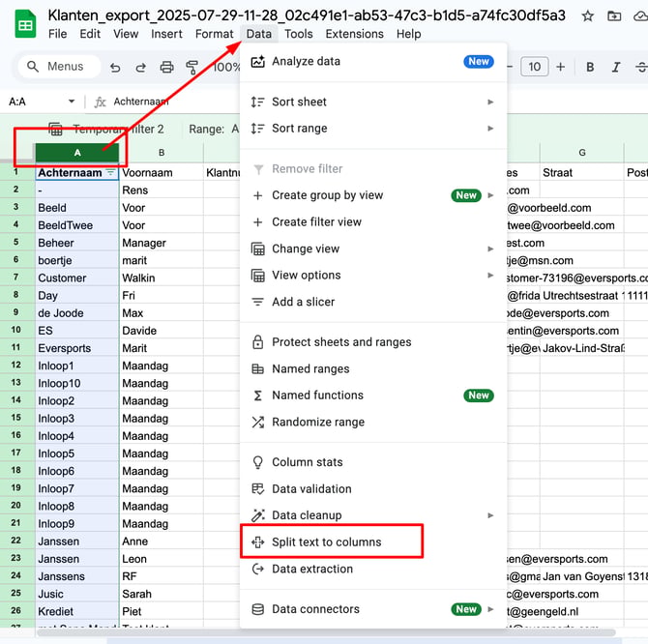Select row 12 header
648x644 pixels.
point(16,366)
